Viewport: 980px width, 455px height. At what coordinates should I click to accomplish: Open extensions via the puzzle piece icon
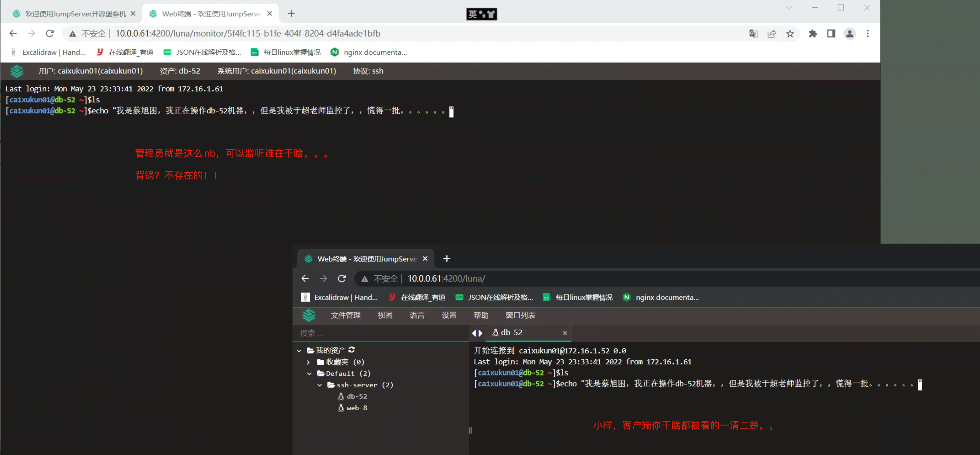click(813, 34)
